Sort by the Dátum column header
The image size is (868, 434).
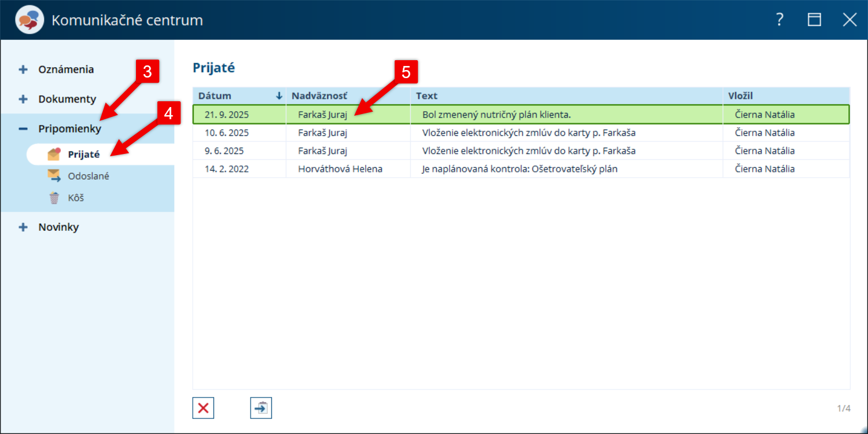coord(239,96)
